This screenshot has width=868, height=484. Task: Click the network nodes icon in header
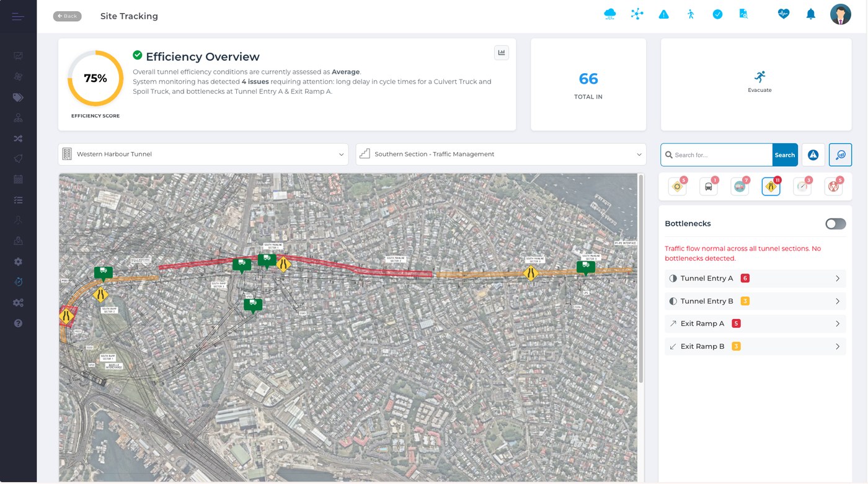pyautogui.click(x=637, y=14)
